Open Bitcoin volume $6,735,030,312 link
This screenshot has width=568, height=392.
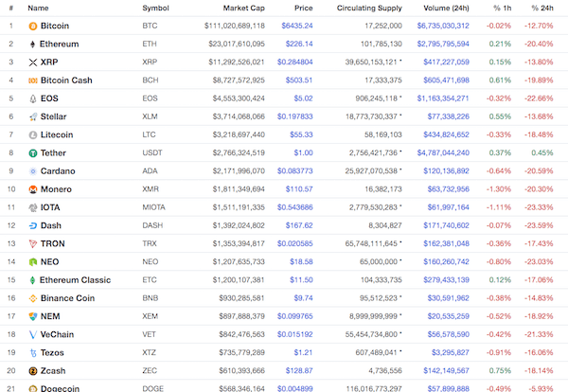pyautogui.click(x=443, y=26)
